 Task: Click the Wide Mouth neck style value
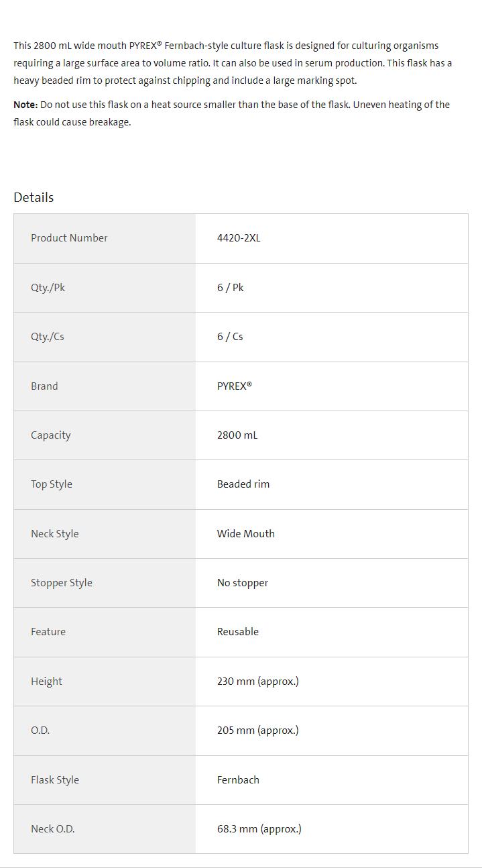[x=245, y=534]
